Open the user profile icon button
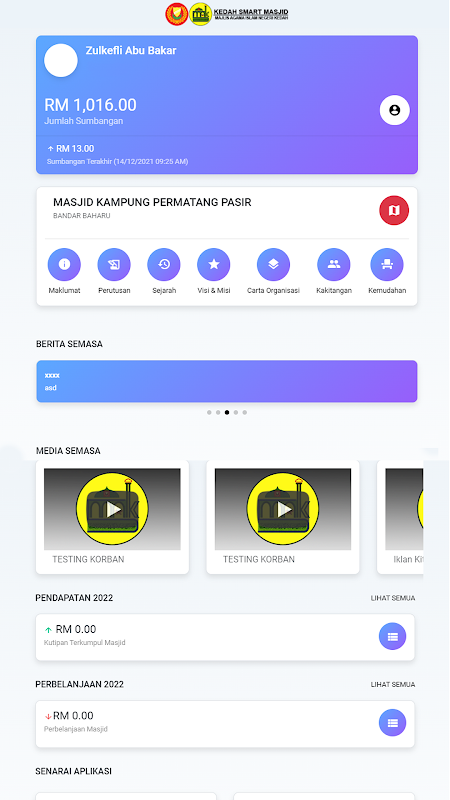 [394, 110]
